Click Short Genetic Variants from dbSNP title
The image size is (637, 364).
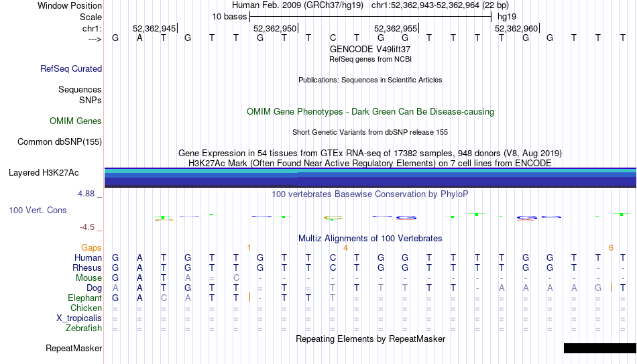pos(370,133)
